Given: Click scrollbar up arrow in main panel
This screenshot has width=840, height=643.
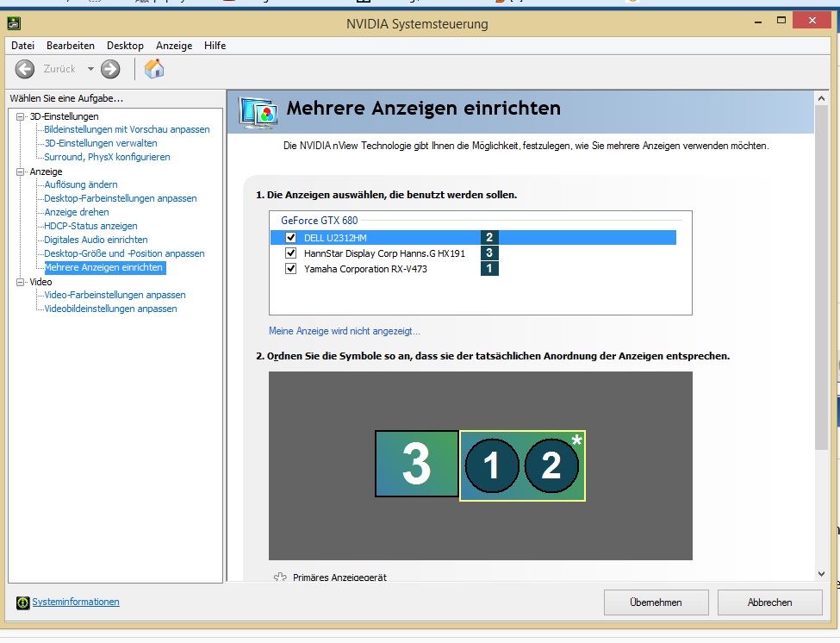Looking at the screenshot, I should [x=821, y=98].
